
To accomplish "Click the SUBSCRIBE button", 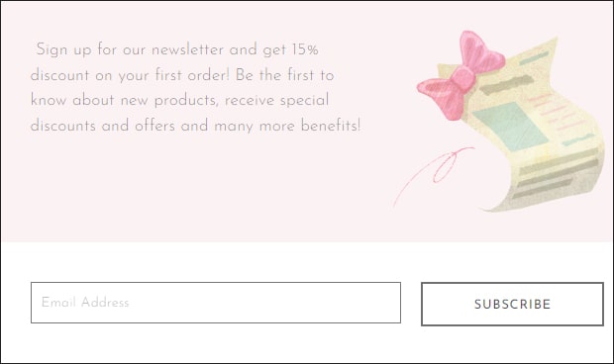I will (x=512, y=304).
